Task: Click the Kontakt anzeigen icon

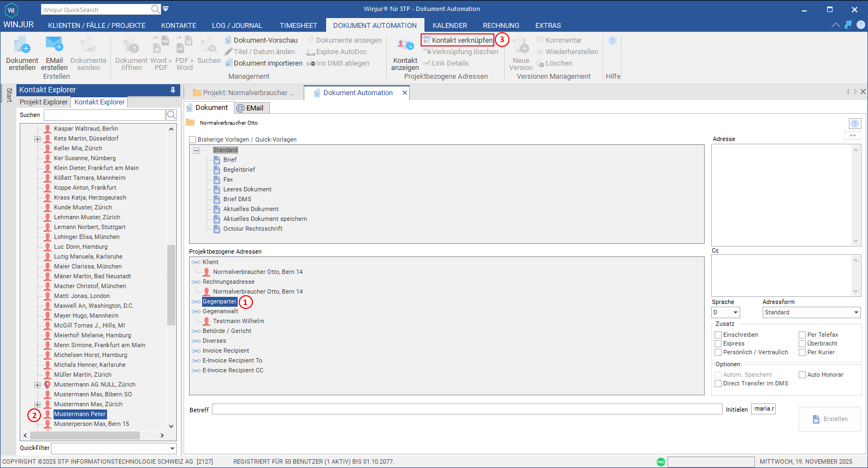Action: point(405,45)
